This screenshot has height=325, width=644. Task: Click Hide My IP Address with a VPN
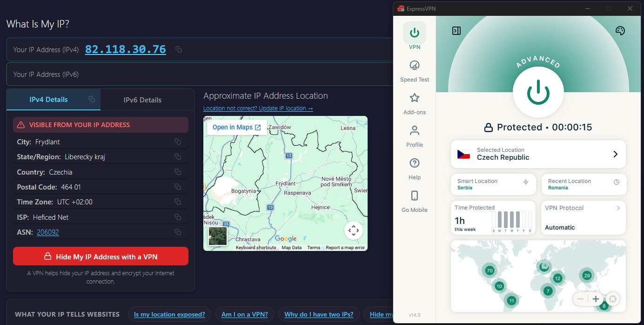(101, 256)
